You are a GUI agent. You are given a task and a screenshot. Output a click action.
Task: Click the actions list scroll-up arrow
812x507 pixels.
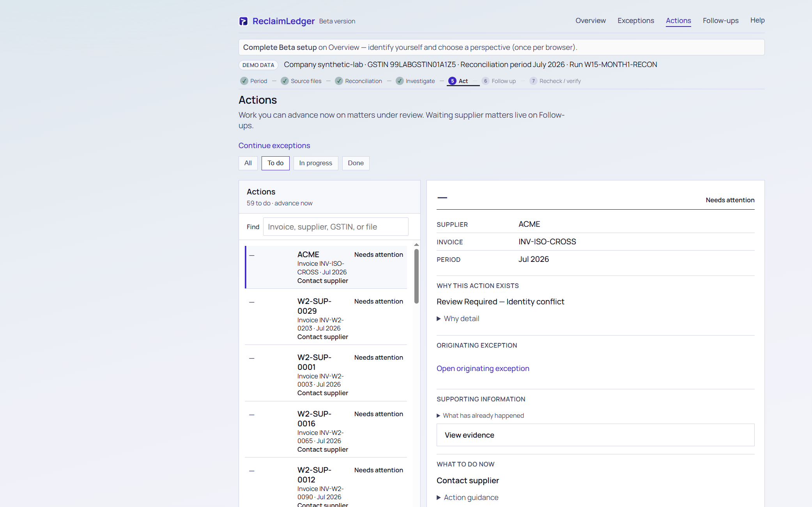[416, 245]
